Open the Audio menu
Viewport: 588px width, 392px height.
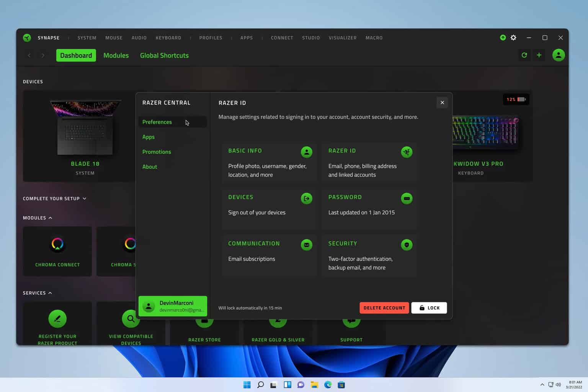click(x=139, y=38)
